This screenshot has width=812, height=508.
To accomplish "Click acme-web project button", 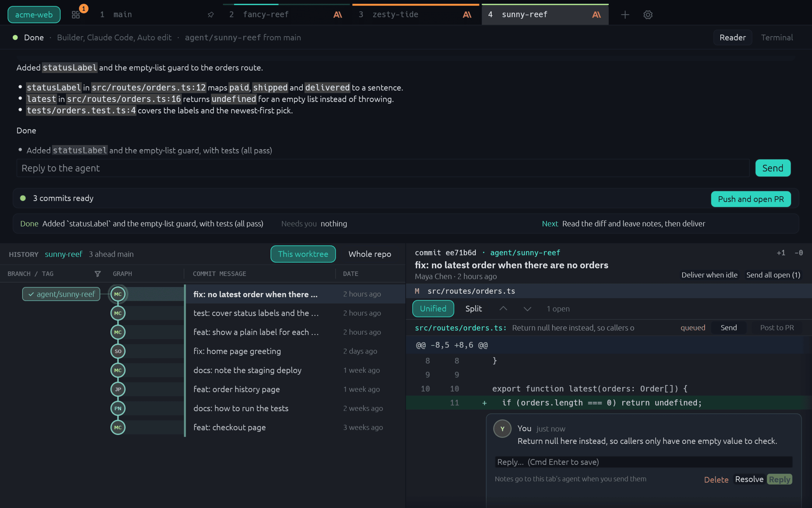I will (x=34, y=15).
